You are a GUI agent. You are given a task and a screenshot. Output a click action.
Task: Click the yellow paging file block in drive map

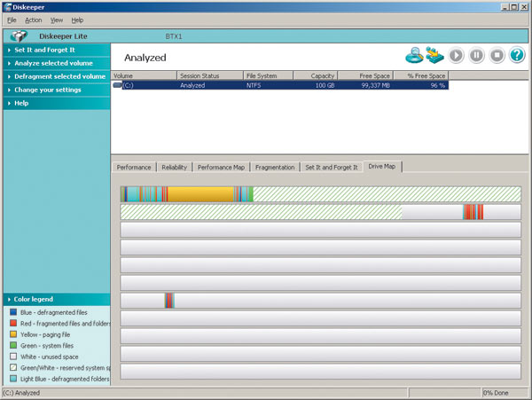coord(201,194)
